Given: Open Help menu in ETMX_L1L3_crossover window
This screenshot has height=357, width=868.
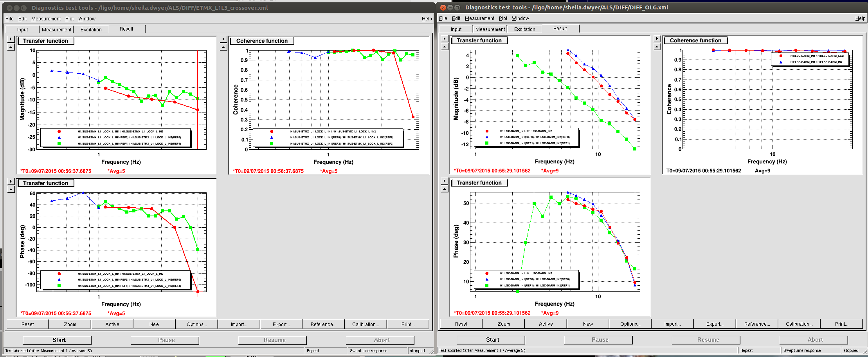Looking at the screenshot, I should [427, 18].
